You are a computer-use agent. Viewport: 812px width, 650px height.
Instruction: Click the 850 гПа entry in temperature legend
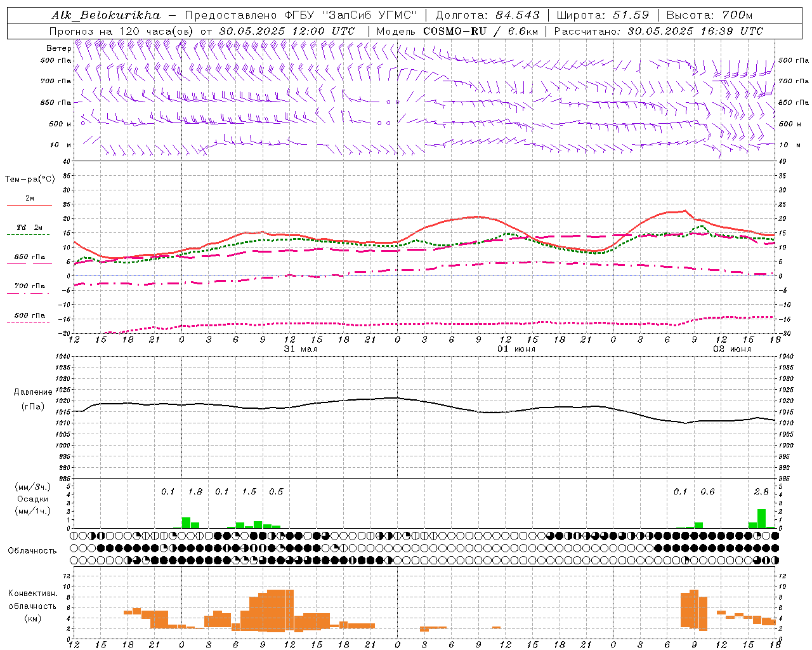pyautogui.click(x=30, y=256)
